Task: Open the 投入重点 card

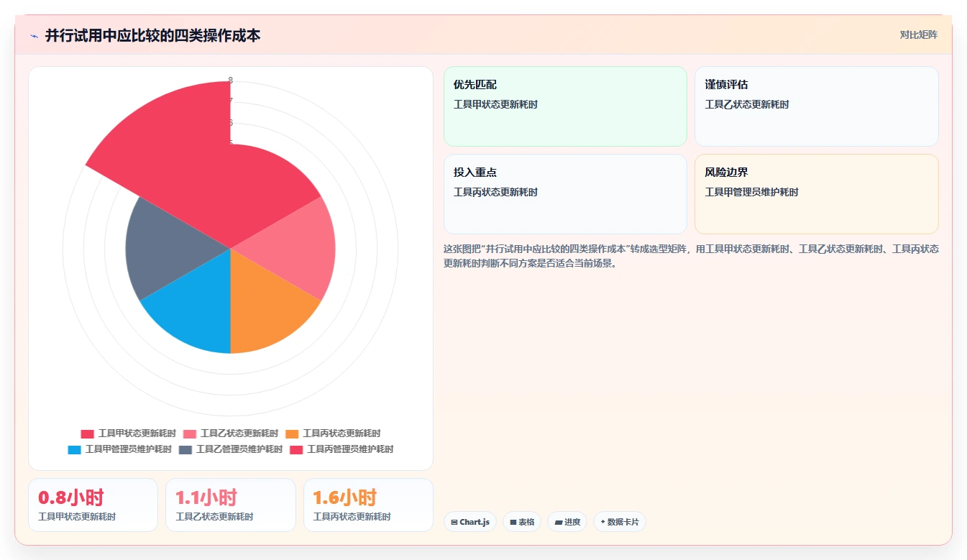Action: pos(565,194)
